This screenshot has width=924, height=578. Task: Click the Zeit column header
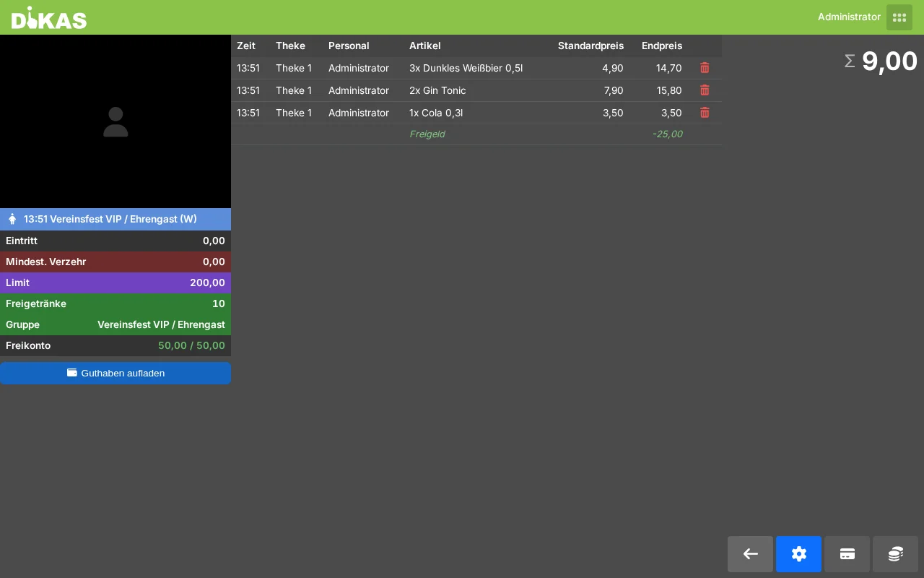click(x=246, y=46)
